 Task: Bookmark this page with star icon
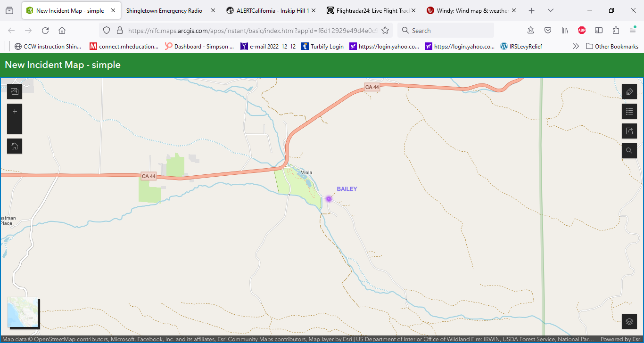pos(385,31)
